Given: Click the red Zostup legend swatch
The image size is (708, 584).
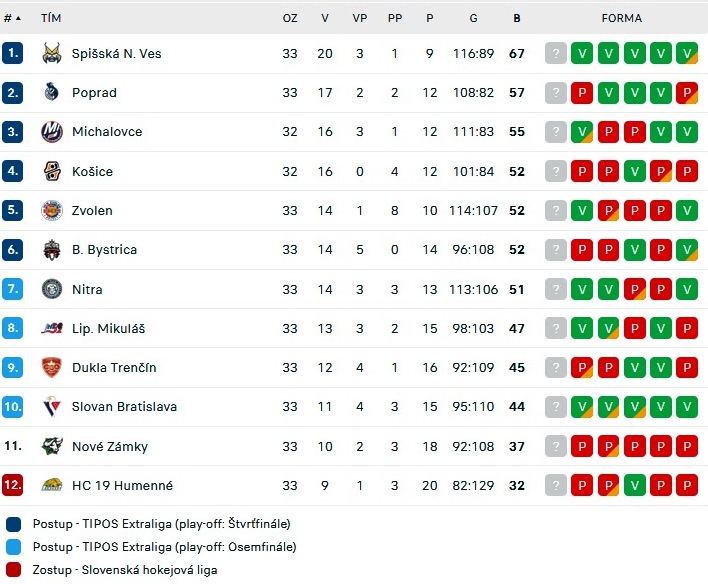Looking at the screenshot, I should [14, 570].
